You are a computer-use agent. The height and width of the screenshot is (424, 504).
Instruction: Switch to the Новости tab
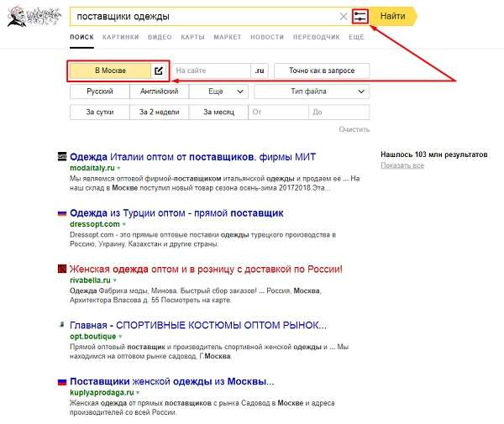click(267, 38)
